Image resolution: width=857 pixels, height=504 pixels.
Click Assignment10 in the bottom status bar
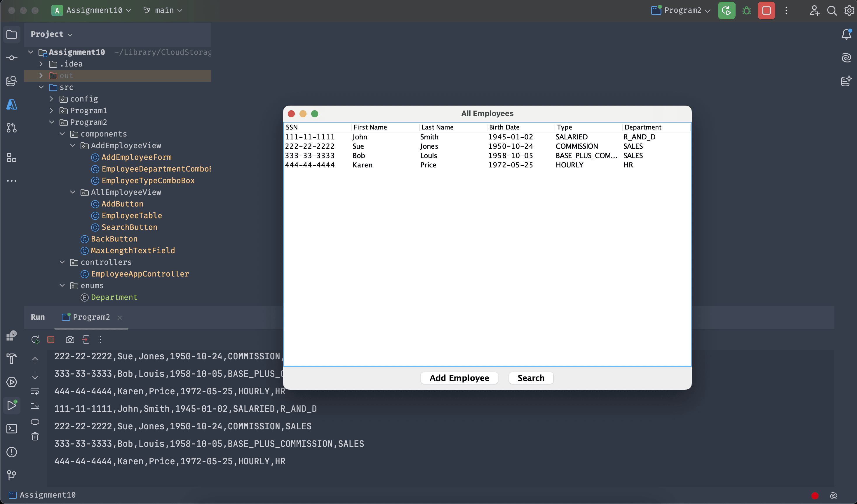(x=42, y=495)
